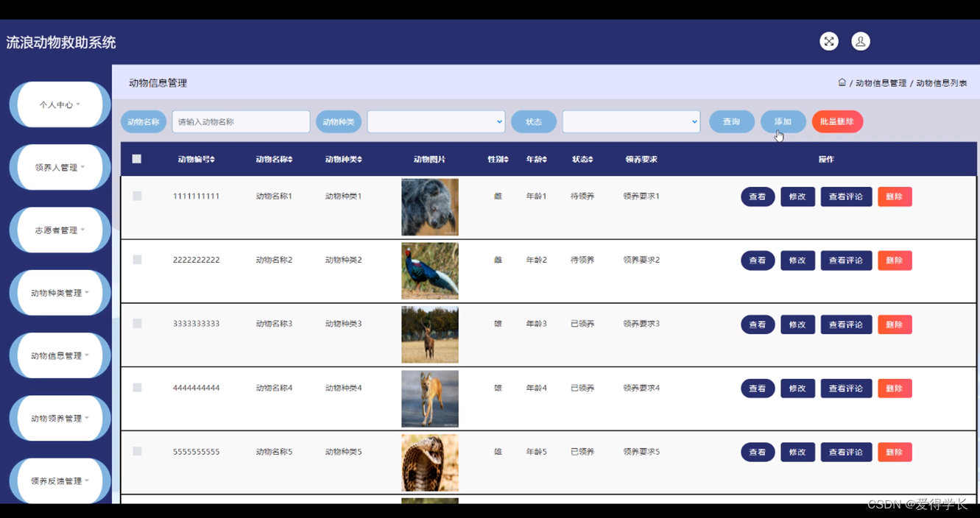Image resolution: width=980 pixels, height=518 pixels.
Task: View details for 动物名称2 row
Action: tap(758, 260)
